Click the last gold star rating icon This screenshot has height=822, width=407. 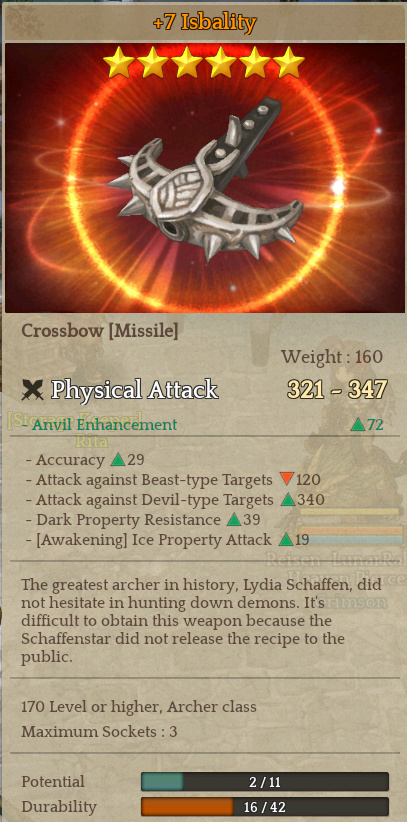pyautogui.click(x=289, y=62)
